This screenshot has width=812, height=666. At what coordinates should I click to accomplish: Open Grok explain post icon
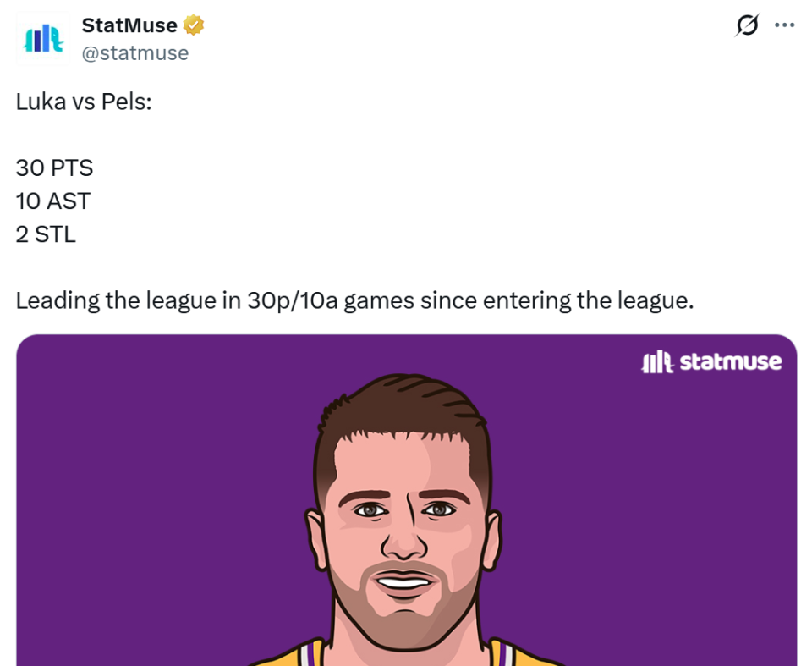(747, 25)
